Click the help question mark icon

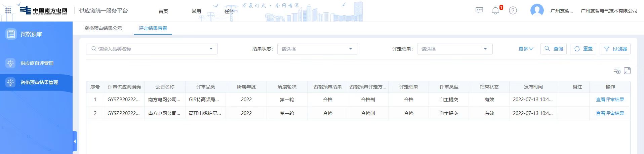click(x=513, y=10)
